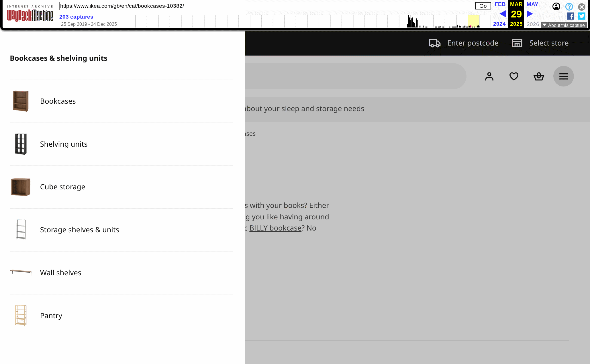Click the hamburger menu button
The image size is (590, 364).
[563, 76]
